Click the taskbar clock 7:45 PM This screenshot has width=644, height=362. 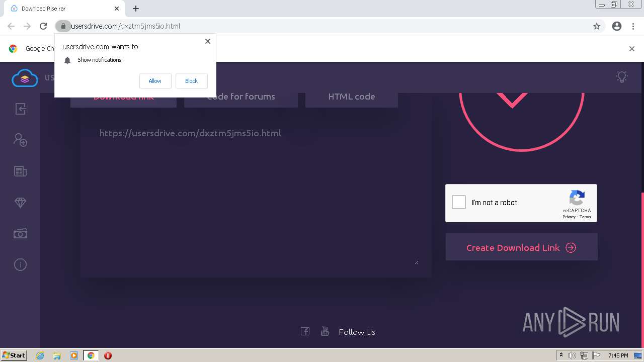[618, 355]
